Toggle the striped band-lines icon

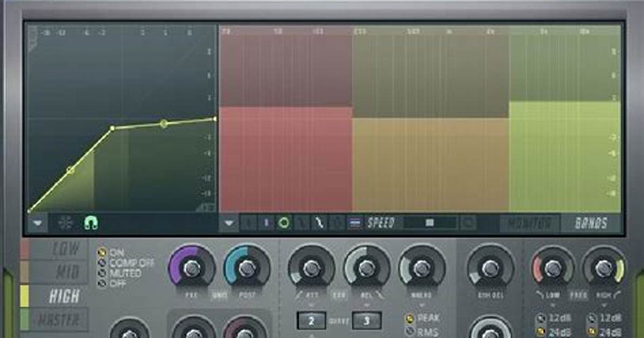(354, 223)
